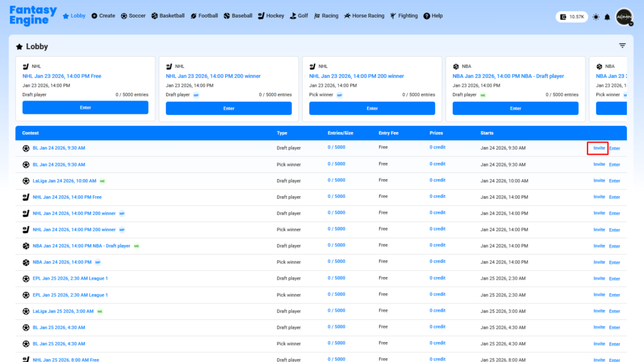Click the notifications bell icon
644x362 pixels.
(607, 17)
